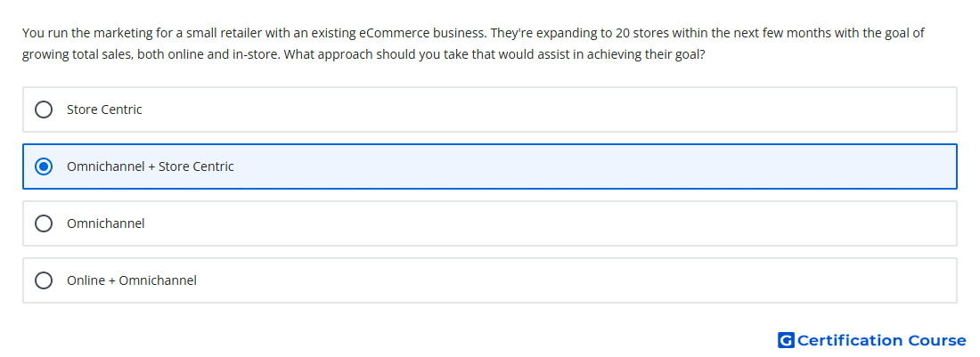Choose the standalone Omnichannel radio button
Screen dimensions: 980x357
tap(44, 223)
